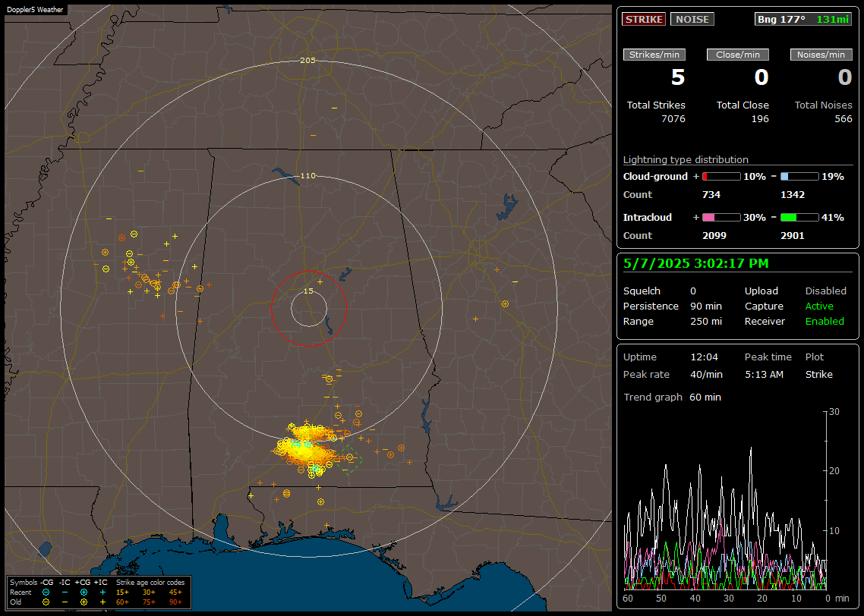This screenshot has width=864, height=616.
Task: Click the 60+ strike age color code
Action: tap(122, 602)
